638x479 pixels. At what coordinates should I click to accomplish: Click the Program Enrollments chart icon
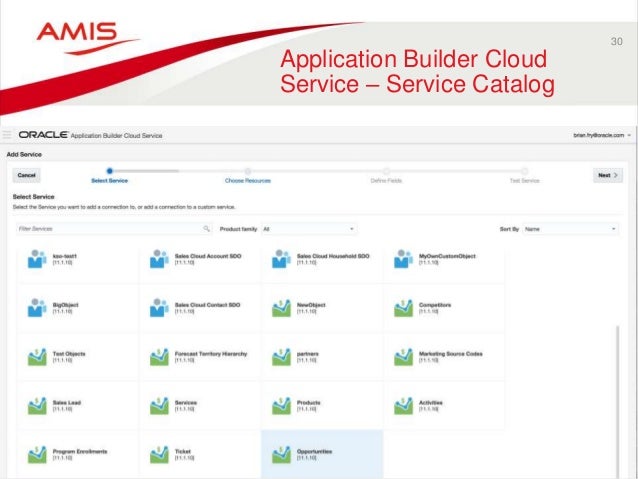tap(37, 455)
